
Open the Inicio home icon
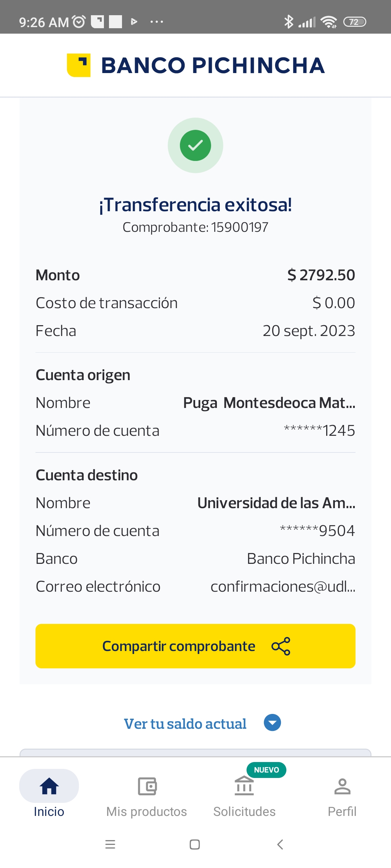point(49,786)
